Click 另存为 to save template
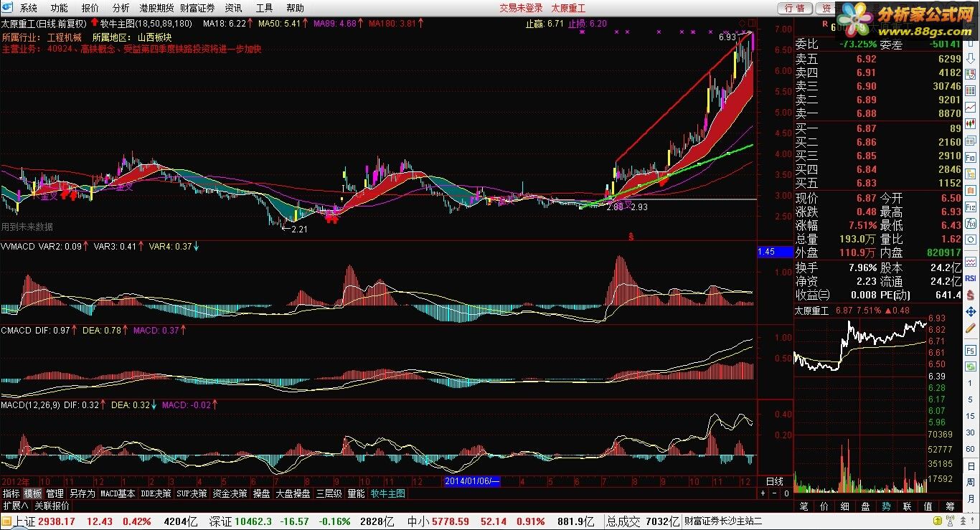The image size is (980, 530). (82, 493)
